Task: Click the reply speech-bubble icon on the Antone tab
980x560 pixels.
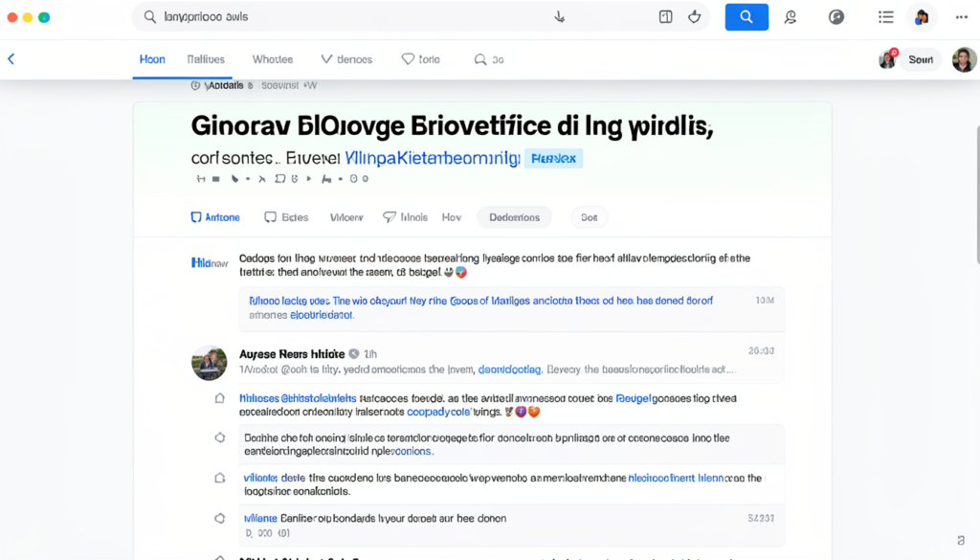Action: click(194, 216)
